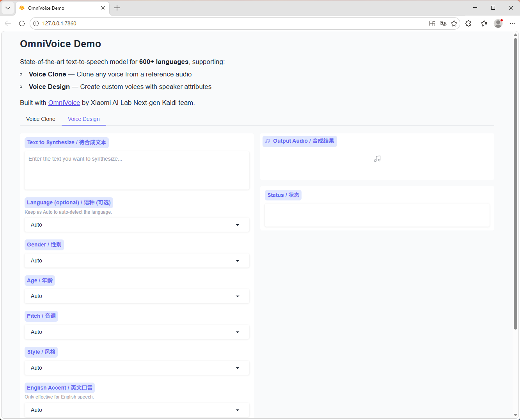Expand the Style dropdown
Viewport: 520px width, 420px height.
(x=137, y=368)
